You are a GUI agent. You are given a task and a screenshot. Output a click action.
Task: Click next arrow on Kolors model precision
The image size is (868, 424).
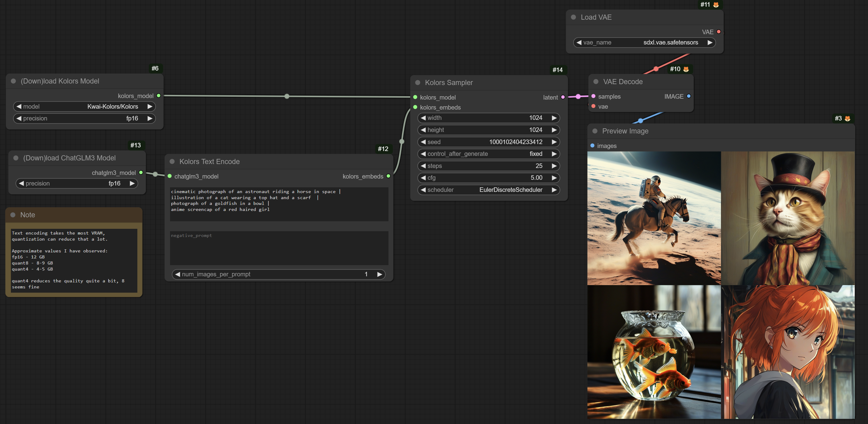pyautogui.click(x=150, y=118)
